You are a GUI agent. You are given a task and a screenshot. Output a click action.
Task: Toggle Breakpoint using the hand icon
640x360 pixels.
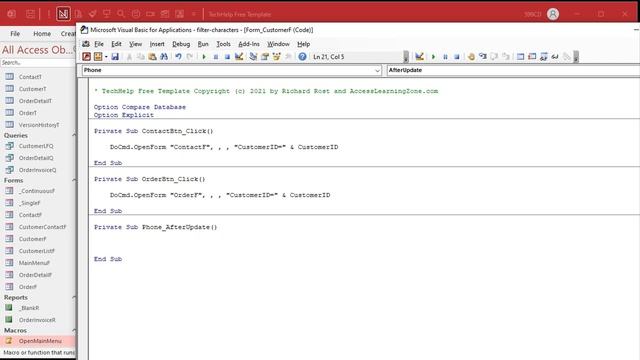[x=471, y=57]
